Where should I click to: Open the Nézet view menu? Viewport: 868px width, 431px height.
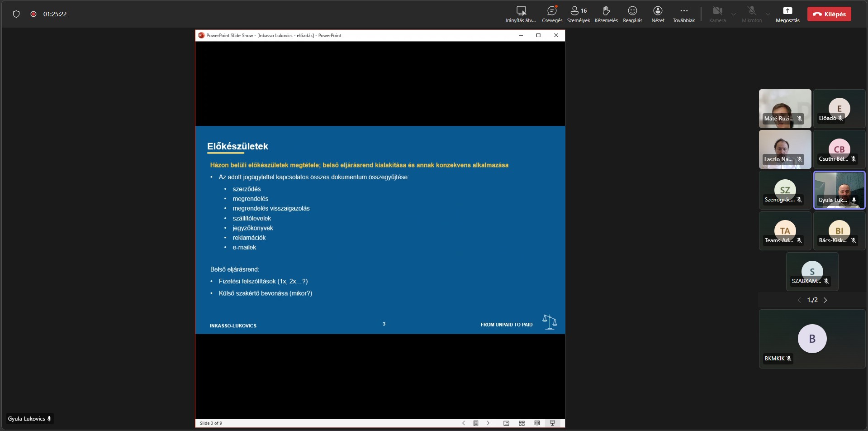(x=658, y=14)
